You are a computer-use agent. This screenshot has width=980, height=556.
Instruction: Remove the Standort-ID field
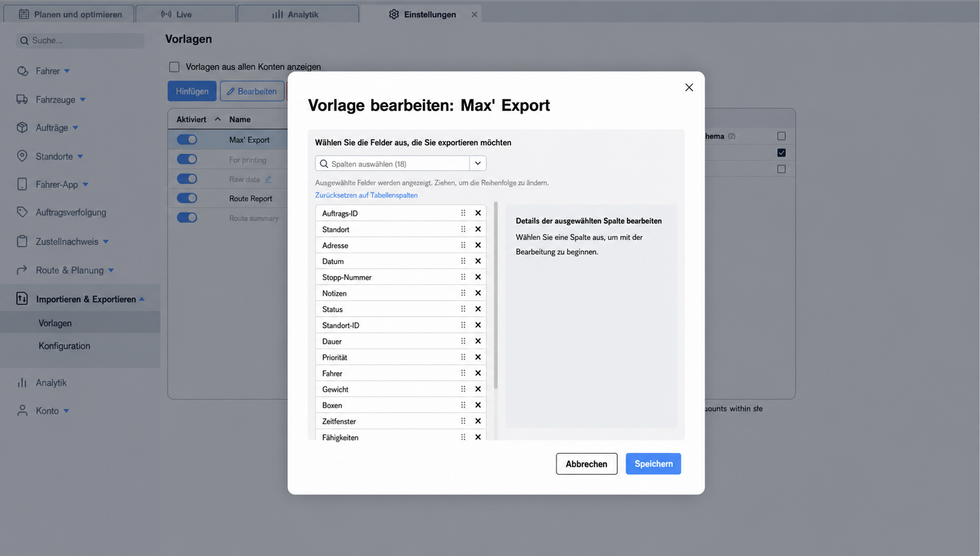(x=478, y=325)
